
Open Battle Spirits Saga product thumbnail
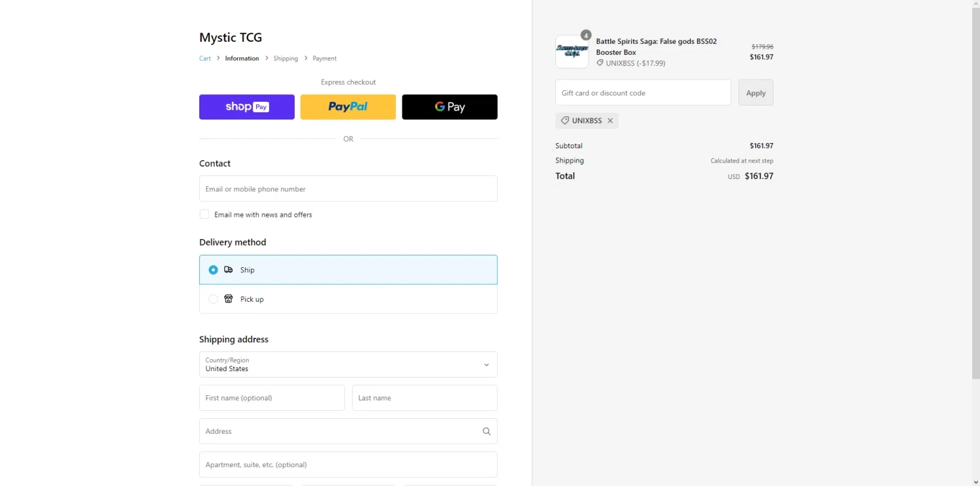point(572,52)
